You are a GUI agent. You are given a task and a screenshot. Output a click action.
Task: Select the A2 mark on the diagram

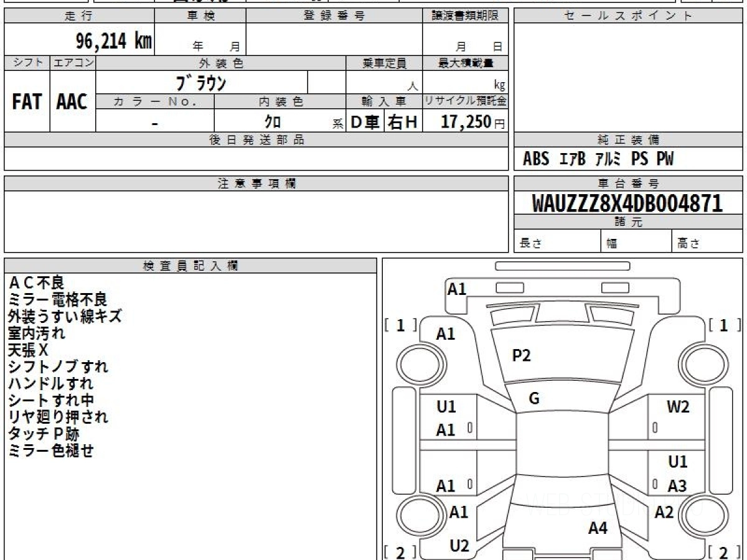click(x=664, y=512)
